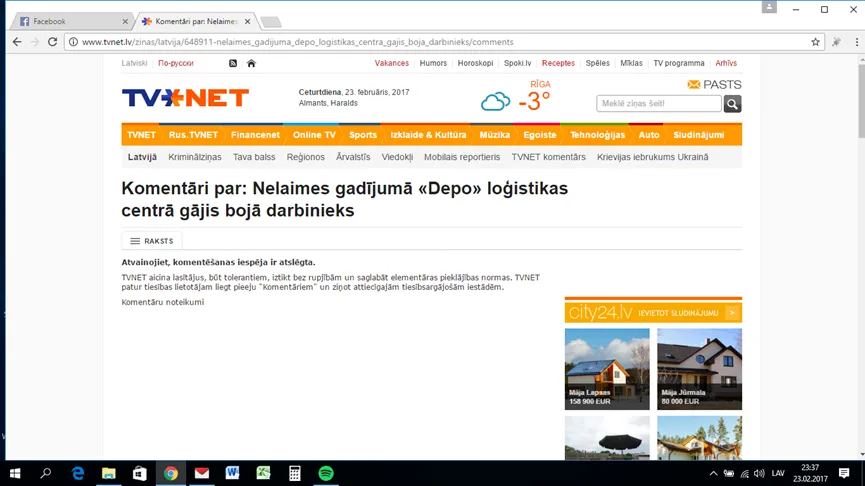Click the city24.lv banner arrow
Screen dimensions: 865x486
[732, 313]
